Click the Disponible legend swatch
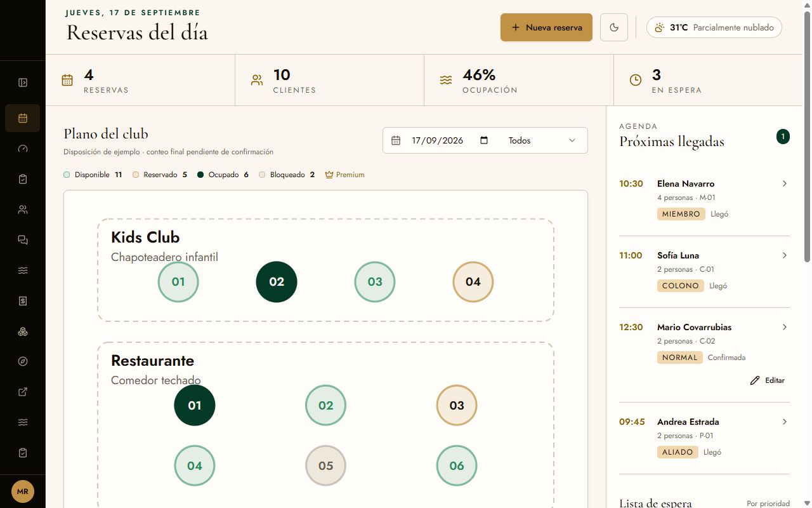 (67, 175)
